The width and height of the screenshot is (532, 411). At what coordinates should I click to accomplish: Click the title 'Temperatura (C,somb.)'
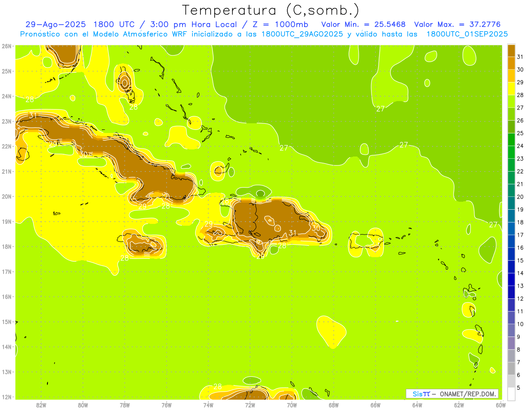click(270, 10)
